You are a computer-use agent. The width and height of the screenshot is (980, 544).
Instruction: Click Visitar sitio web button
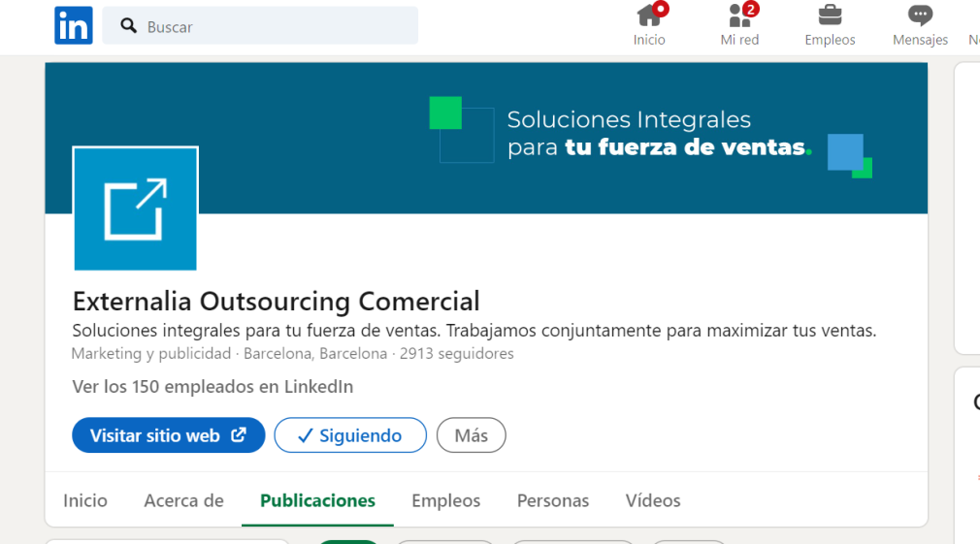pyautogui.click(x=169, y=435)
